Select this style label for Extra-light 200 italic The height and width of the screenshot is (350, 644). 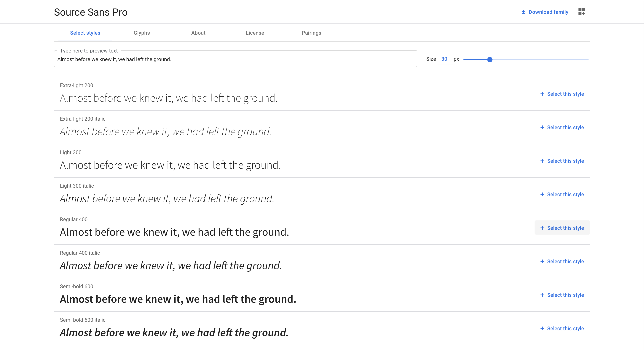point(565,128)
